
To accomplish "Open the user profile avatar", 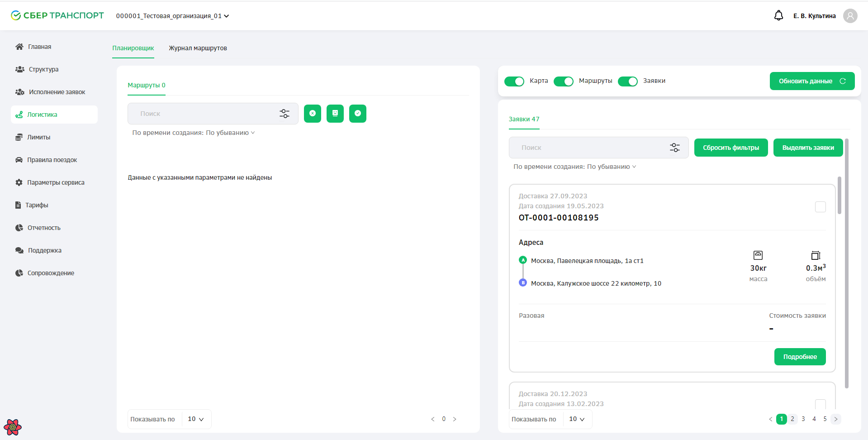I will 850,16.
